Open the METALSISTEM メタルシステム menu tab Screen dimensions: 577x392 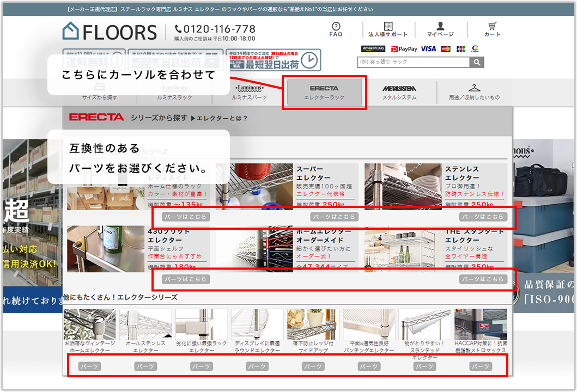coord(399,93)
